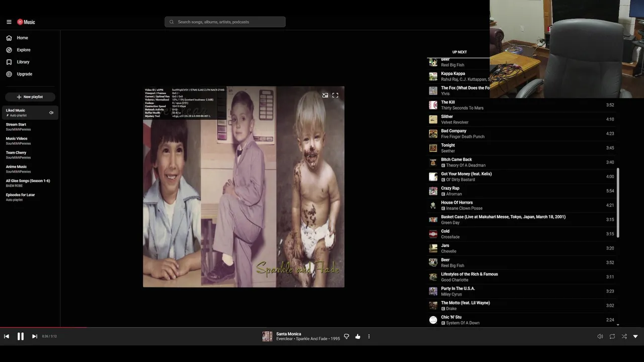644x362 pixels.
Task: Click the YouTube Music logo
Action: [x=26, y=22]
